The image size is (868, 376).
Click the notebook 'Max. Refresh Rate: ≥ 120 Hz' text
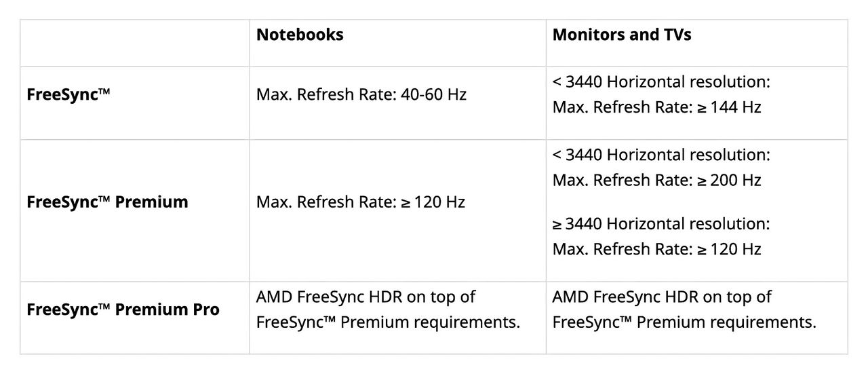361,202
